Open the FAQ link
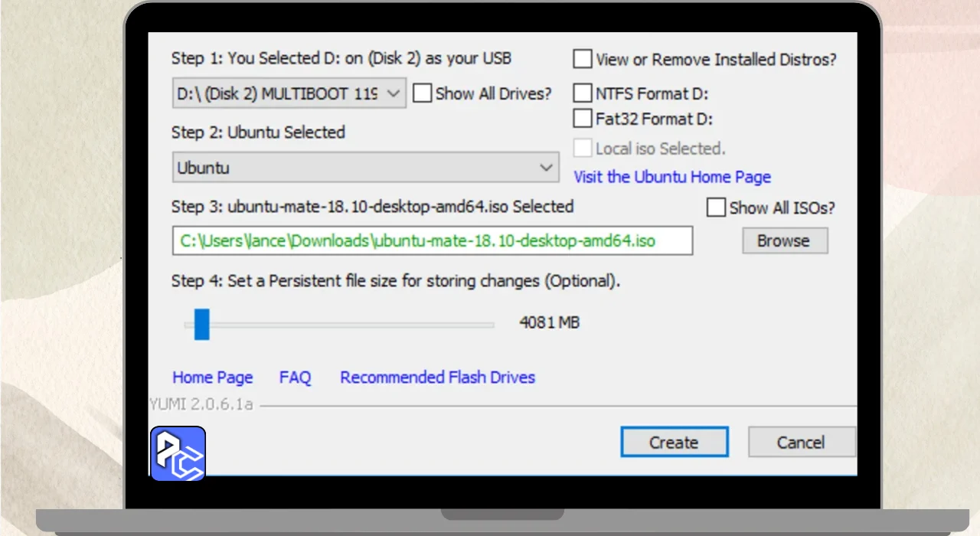Image resolution: width=980 pixels, height=536 pixels. [295, 377]
